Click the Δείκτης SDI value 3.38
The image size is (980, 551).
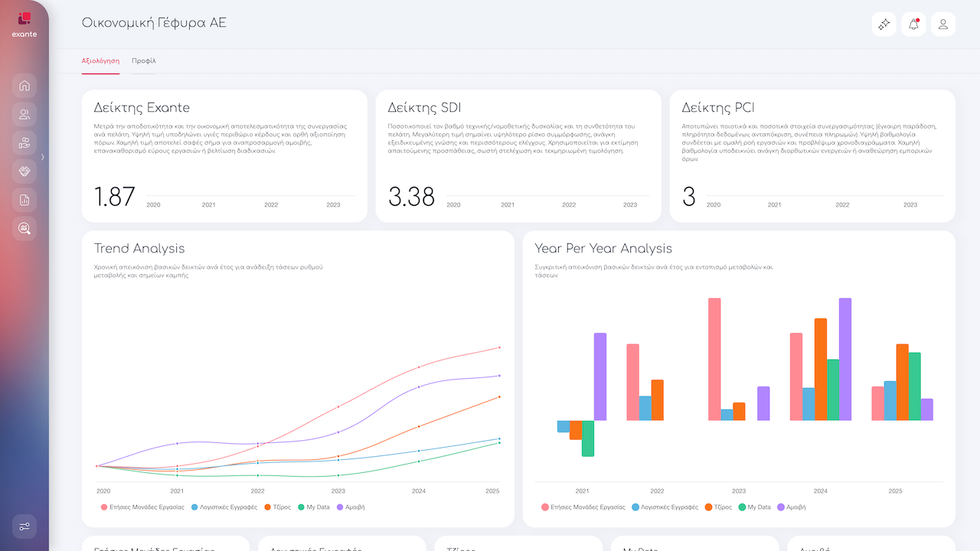(x=411, y=197)
